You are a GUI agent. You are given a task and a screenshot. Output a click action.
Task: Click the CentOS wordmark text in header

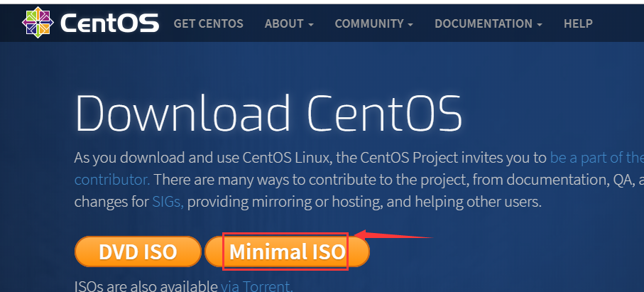(x=109, y=23)
